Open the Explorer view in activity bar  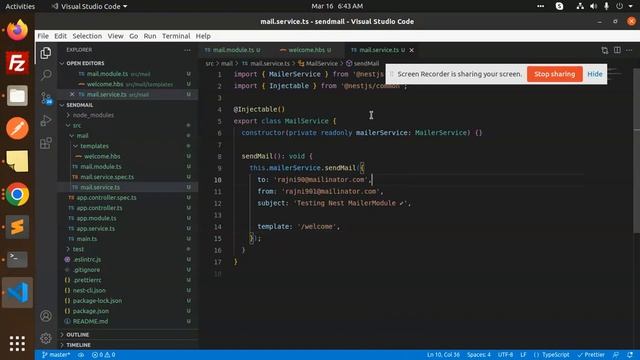[46, 53]
